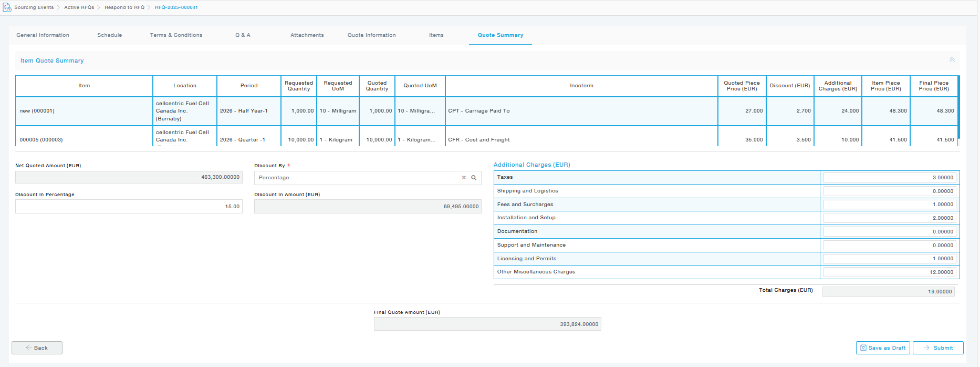Image resolution: width=980 pixels, height=367 pixels.
Task: Edit Other Miscellaneous Charges amount field
Action: (x=889, y=272)
